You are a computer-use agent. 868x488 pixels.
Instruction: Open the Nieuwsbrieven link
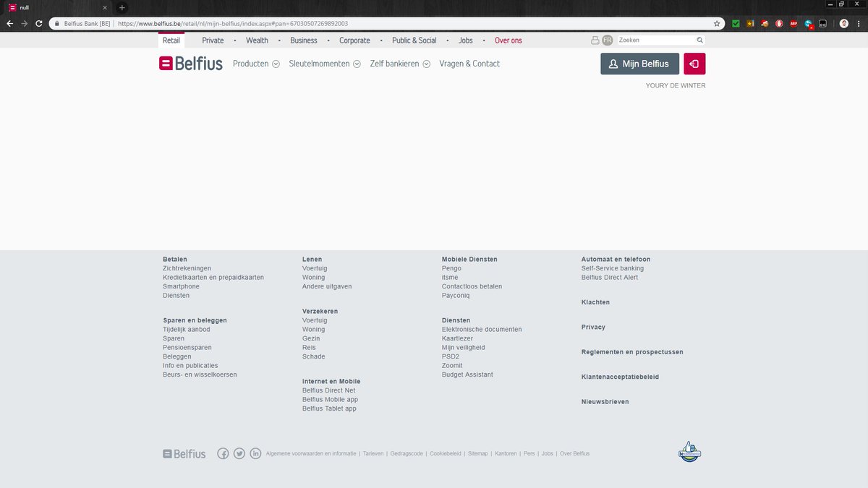coord(605,402)
